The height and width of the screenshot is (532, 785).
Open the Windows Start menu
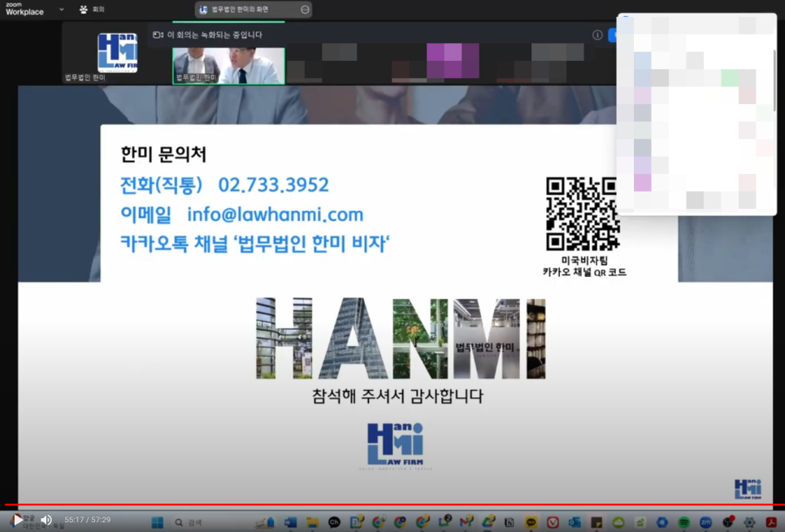click(x=157, y=522)
